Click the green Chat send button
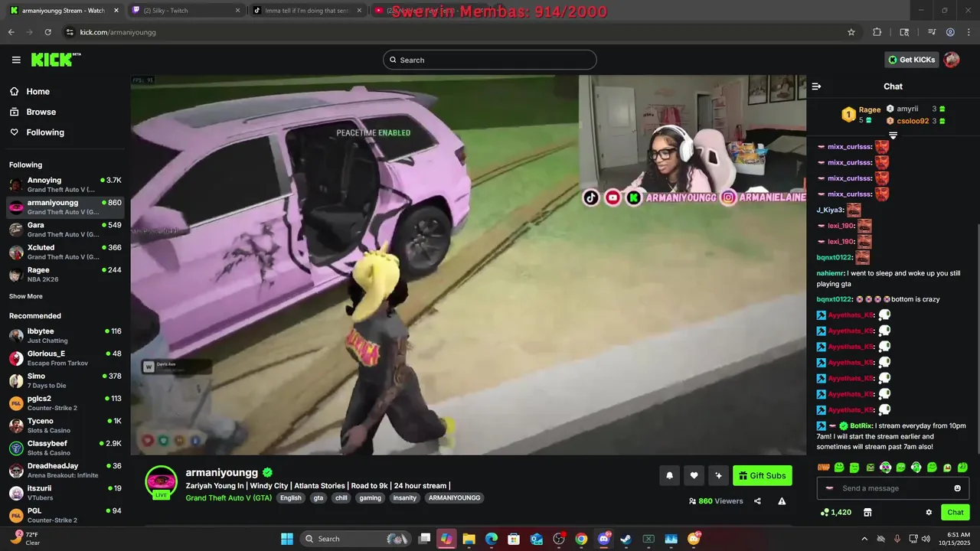Image resolution: width=980 pixels, height=551 pixels. 955,512
